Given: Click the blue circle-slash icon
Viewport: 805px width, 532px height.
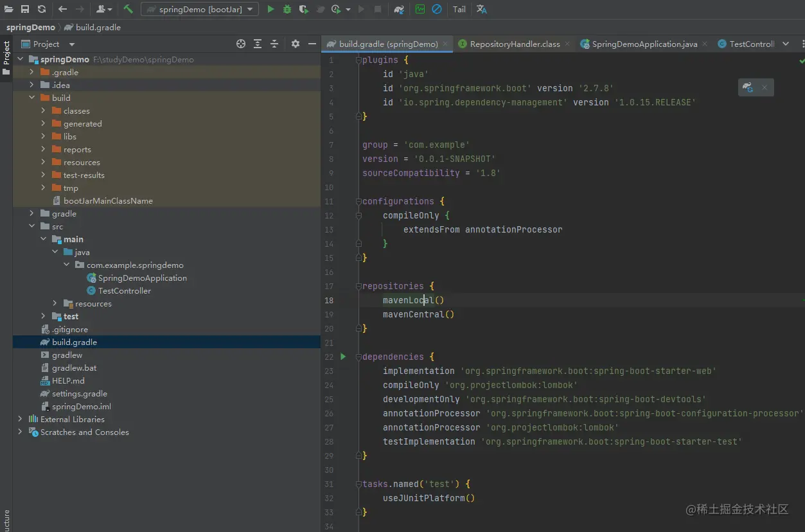Looking at the screenshot, I should [x=437, y=9].
